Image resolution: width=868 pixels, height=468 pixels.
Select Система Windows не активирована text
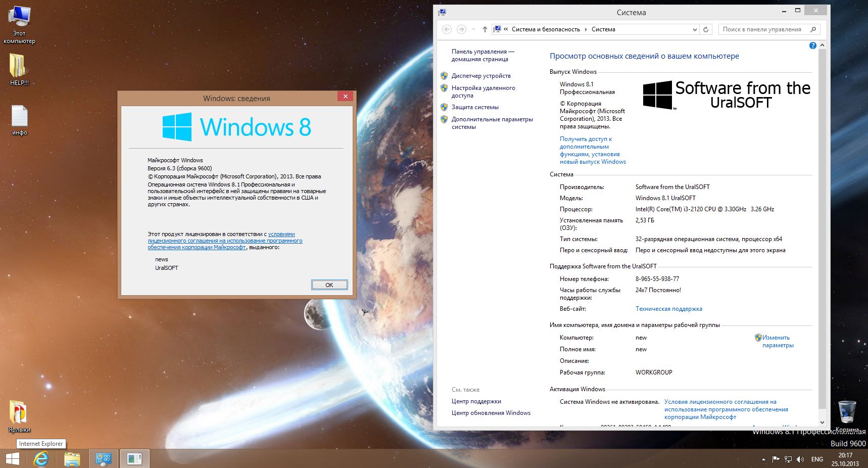(609, 402)
